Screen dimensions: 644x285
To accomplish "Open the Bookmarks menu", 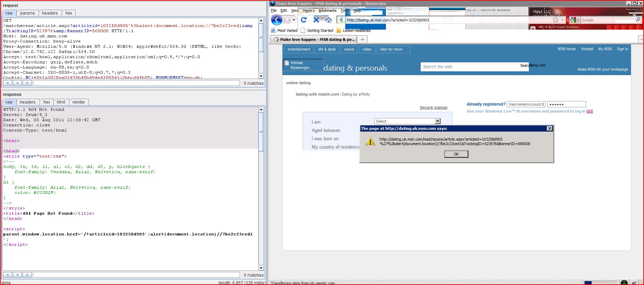I will click(327, 10).
